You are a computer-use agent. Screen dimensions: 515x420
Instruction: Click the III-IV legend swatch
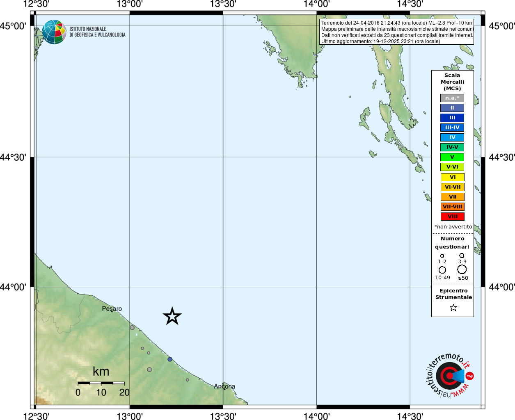[x=452, y=128]
